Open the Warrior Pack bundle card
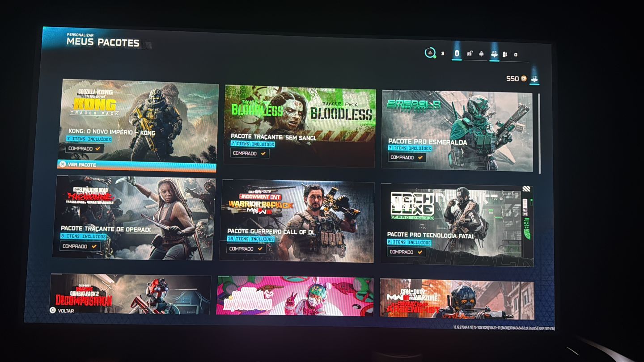 (297, 221)
